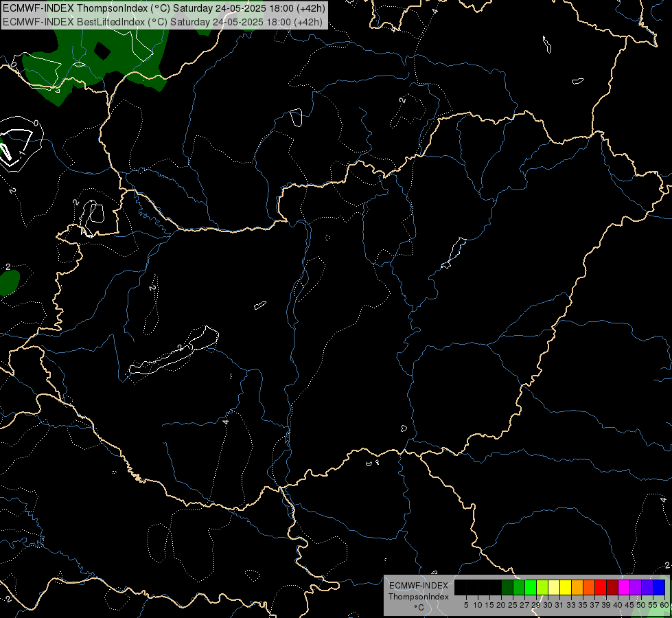This screenshot has width=672, height=618.
Task: Click legend tick value '15'
Action: [x=490, y=605]
